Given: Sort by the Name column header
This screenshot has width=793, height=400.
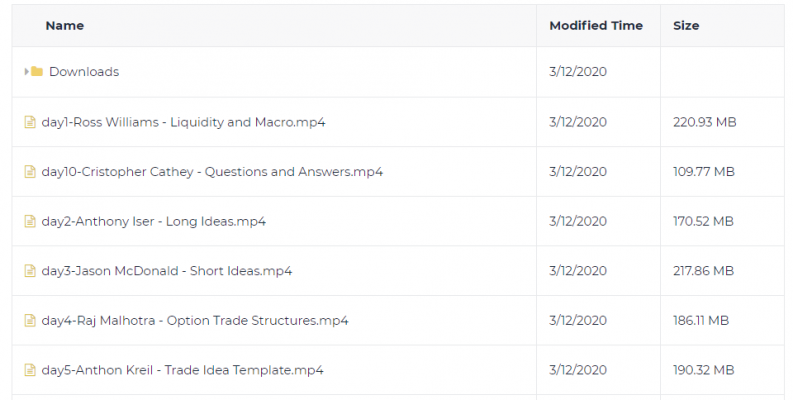Looking at the screenshot, I should (65, 26).
